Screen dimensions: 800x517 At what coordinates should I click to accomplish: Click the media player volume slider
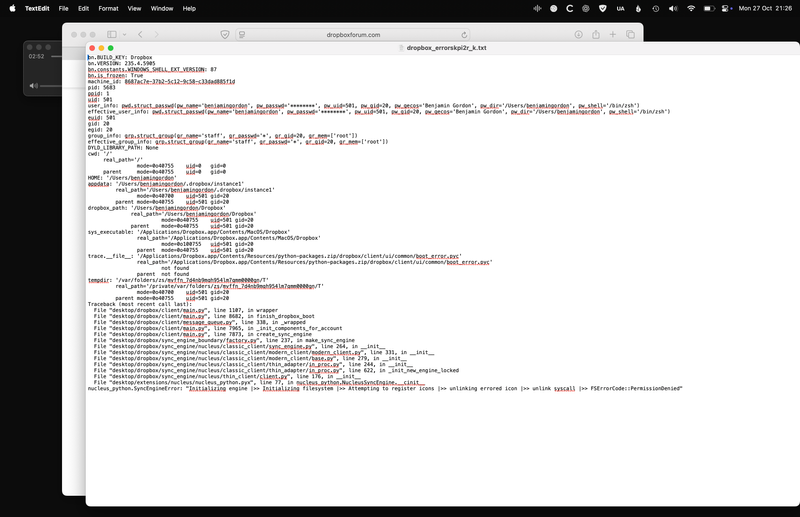(x=51, y=86)
